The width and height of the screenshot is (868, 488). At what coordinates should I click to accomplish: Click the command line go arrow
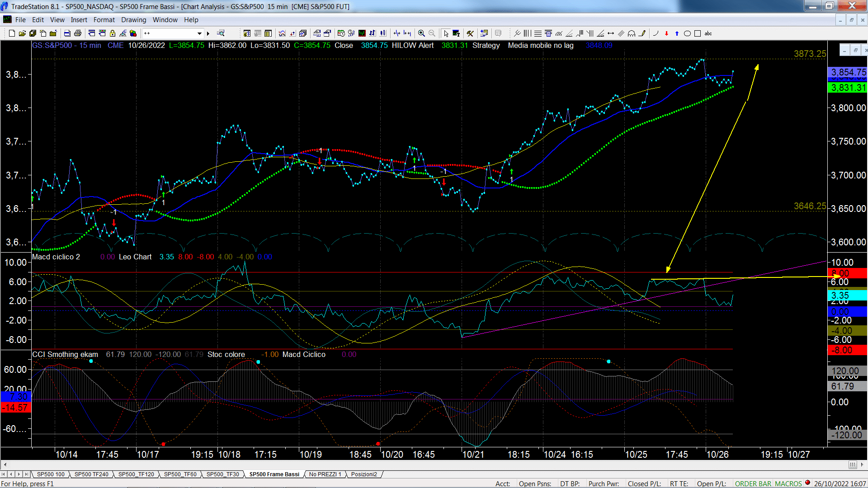[x=208, y=33]
